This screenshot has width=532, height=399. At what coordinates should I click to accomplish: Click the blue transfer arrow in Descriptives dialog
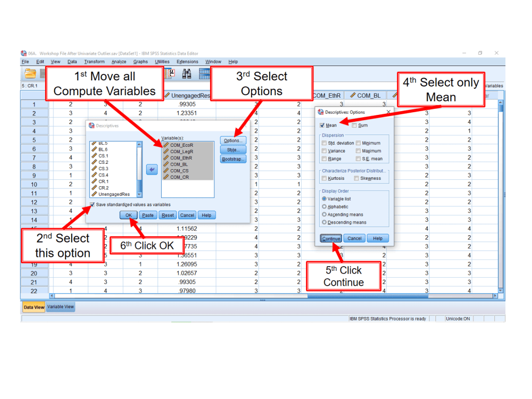[x=152, y=169]
